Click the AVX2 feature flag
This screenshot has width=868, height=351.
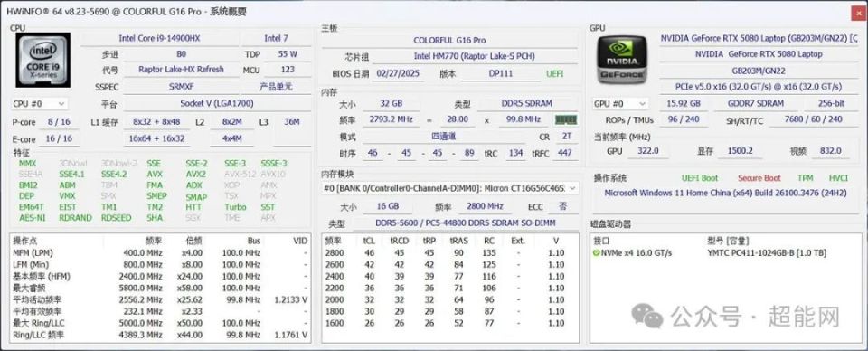coord(196,174)
